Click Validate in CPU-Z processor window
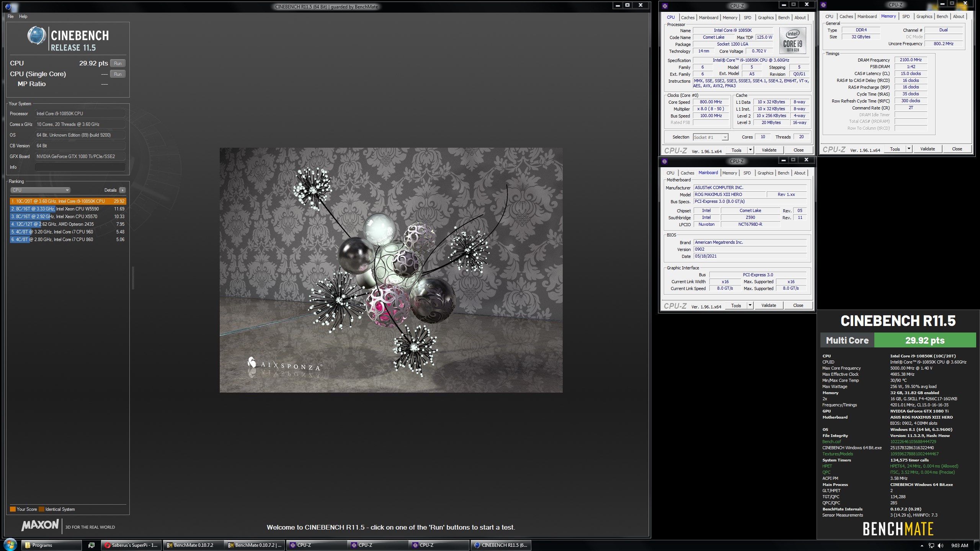This screenshot has width=980, height=551. tap(769, 150)
